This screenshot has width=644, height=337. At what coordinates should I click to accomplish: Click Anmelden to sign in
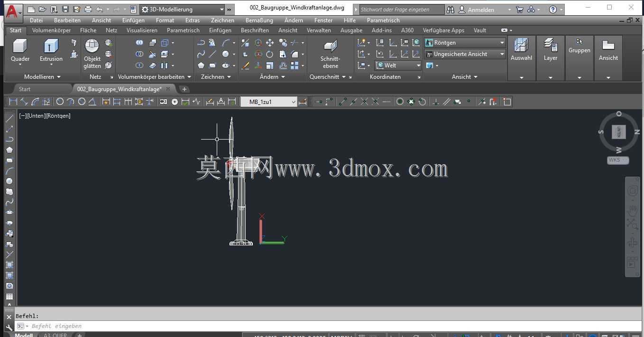(481, 9)
